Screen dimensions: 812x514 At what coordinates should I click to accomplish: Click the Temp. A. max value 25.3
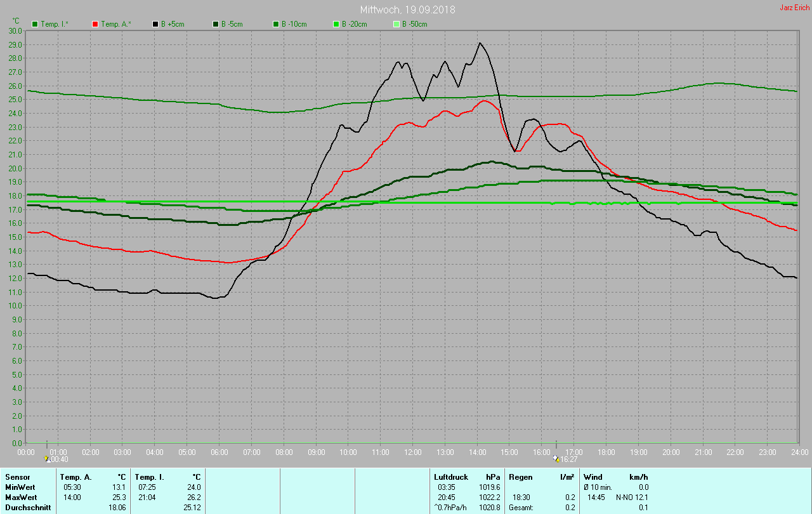[x=120, y=498]
